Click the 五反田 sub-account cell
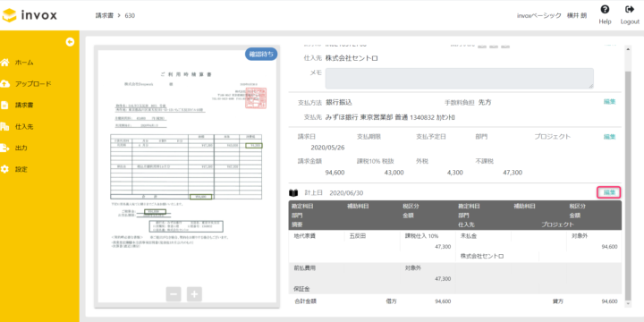Image resolution: width=644 pixels, height=322 pixels. click(358, 236)
